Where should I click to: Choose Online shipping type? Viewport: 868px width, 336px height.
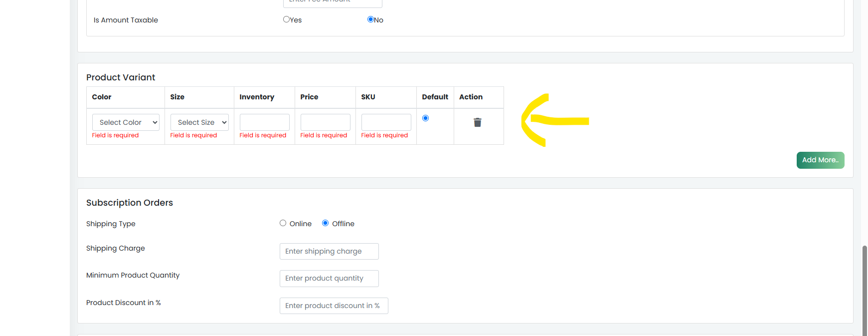[283, 223]
